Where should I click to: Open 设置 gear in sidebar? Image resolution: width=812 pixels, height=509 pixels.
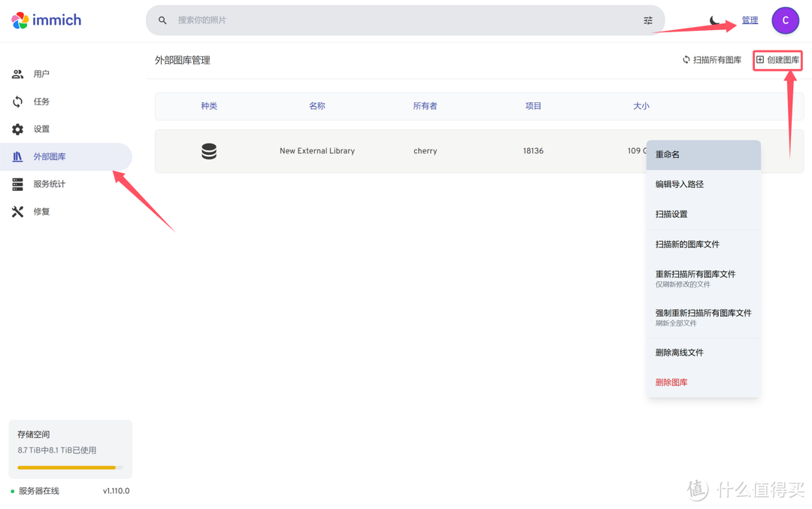tap(17, 129)
